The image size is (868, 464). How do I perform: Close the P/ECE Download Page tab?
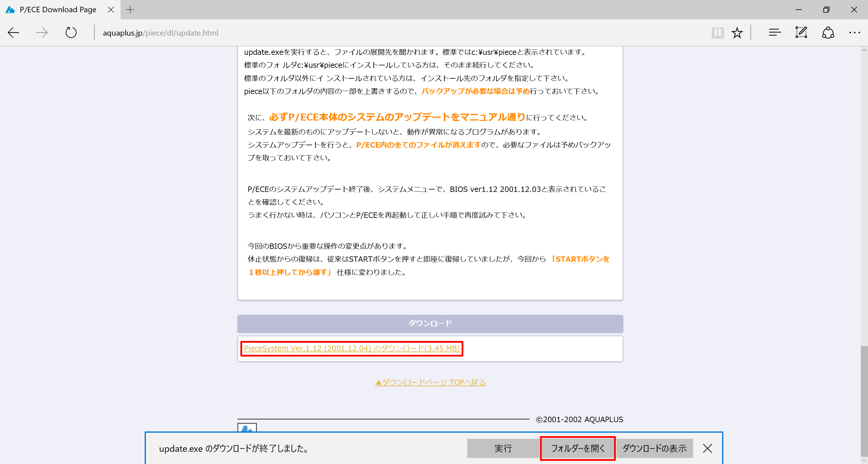pos(111,10)
